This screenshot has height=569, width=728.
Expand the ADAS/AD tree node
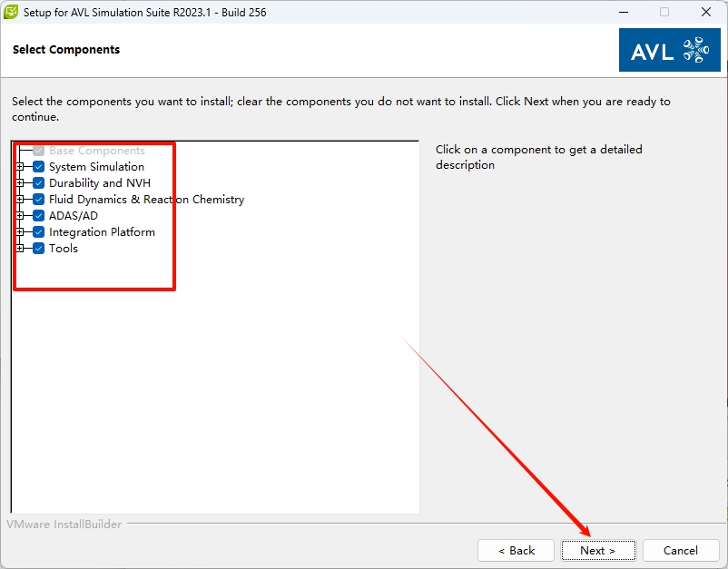click(x=20, y=216)
